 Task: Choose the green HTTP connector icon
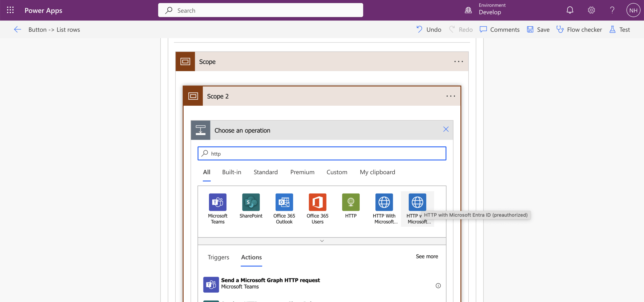click(x=351, y=202)
